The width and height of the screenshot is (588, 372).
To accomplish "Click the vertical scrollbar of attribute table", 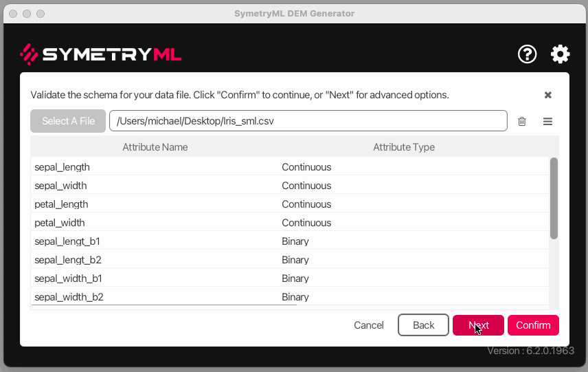I will (x=554, y=198).
